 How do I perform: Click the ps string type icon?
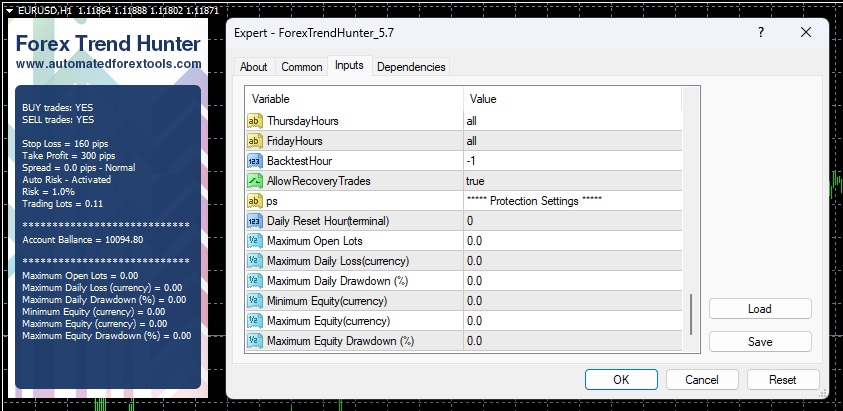coord(255,201)
